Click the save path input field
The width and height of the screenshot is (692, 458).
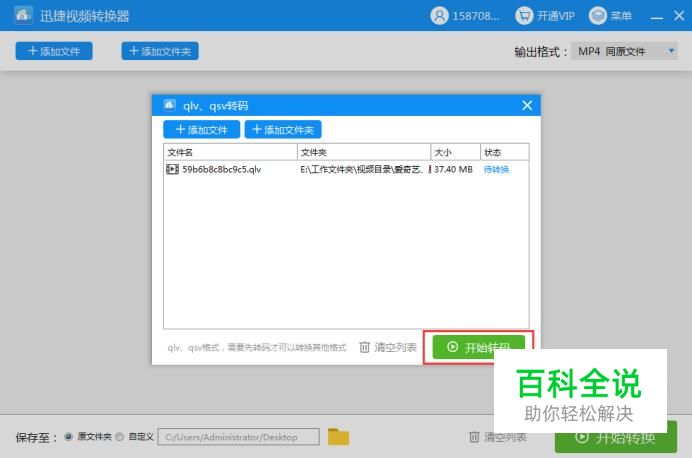tap(238, 437)
